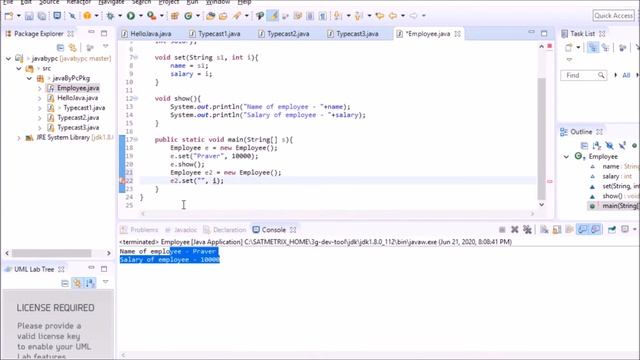This screenshot has width=640, height=360.
Task: Click the Save icon in the toolbar
Action: (29, 16)
